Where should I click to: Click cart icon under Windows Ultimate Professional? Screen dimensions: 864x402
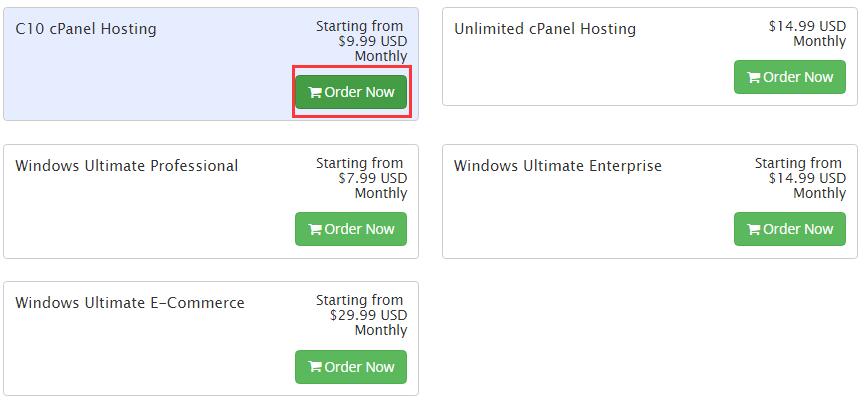315,230
